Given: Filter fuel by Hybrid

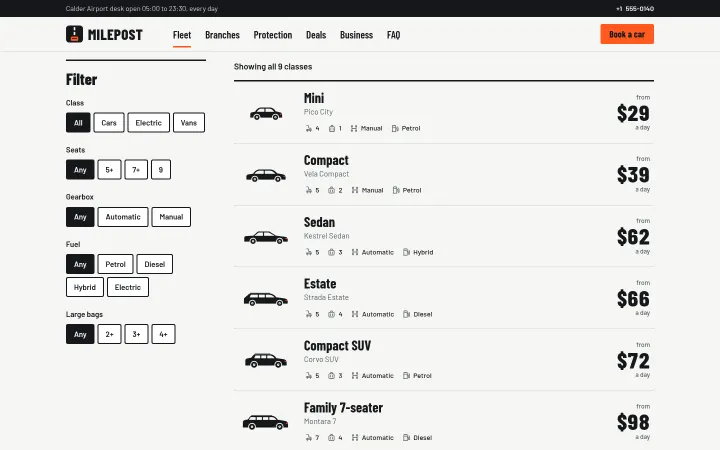Looking at the screenshot, I should click(x=85, y=287).
